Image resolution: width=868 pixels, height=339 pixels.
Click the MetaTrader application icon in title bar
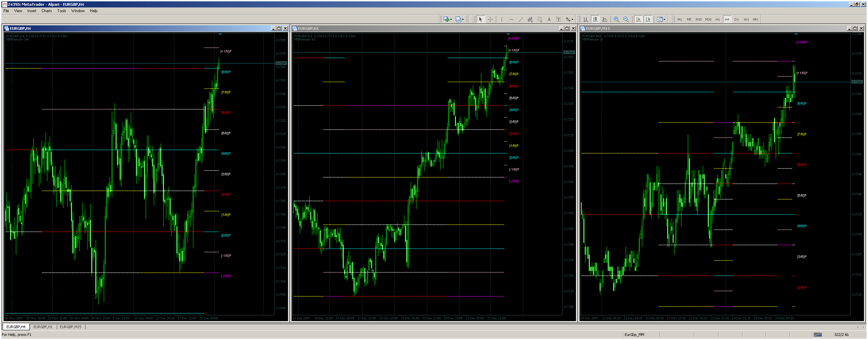[x=4, y=4]
